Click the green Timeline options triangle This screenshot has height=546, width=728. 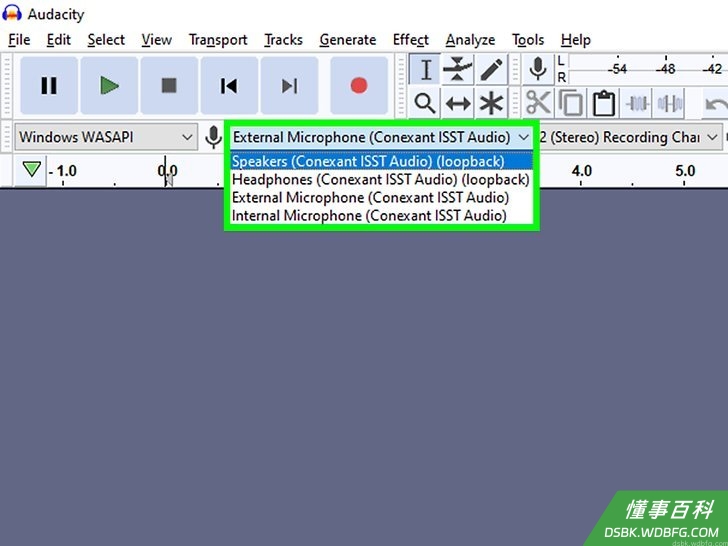coord(32,170)
